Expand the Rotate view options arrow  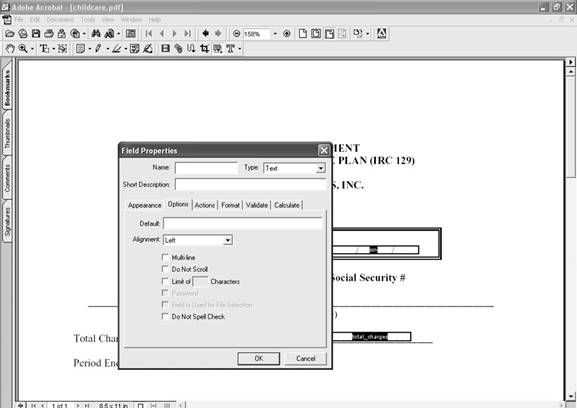click(x=368, y=34)
